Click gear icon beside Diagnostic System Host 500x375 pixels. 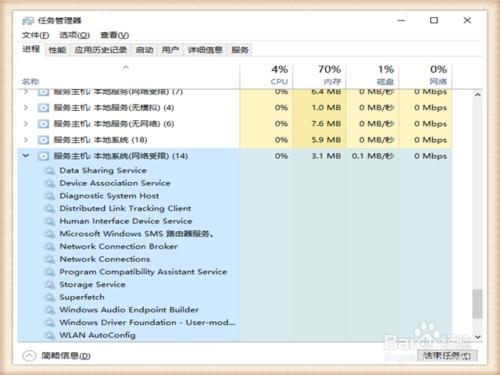50,196
